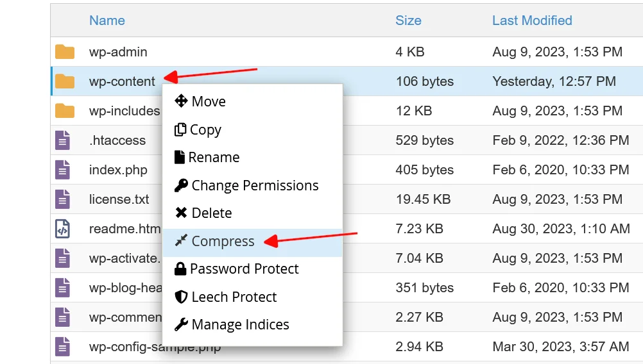Open Manage Indices from the context menu
Viewport: 643px width, 364px height.
(x=252, y=325)
